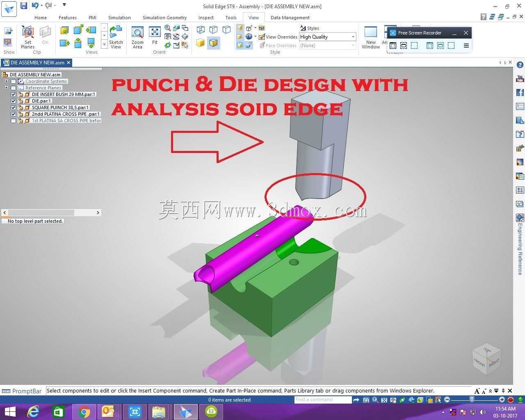Click the zoom out minus button in status bar
The height and width of the screenshot is (420, 525).
pyautogui.click(x=447, y=399)
